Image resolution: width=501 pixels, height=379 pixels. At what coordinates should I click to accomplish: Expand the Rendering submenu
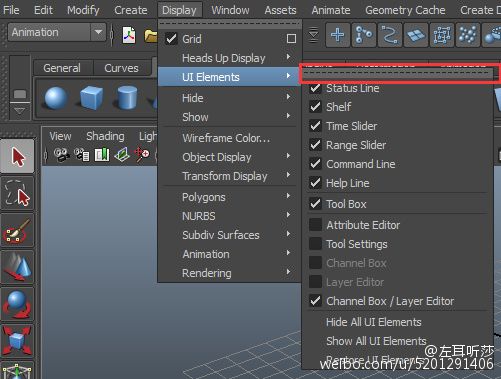[230, 273]
